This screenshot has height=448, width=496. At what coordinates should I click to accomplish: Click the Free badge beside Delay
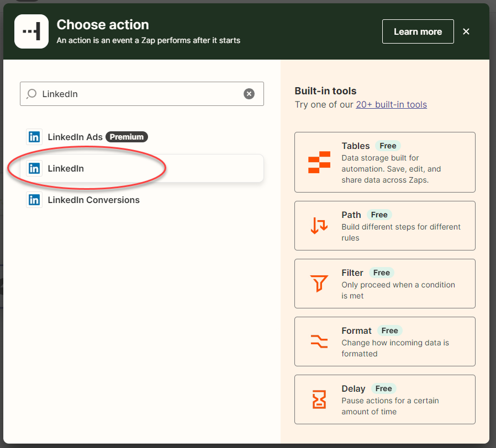click(x=384, y=388)
